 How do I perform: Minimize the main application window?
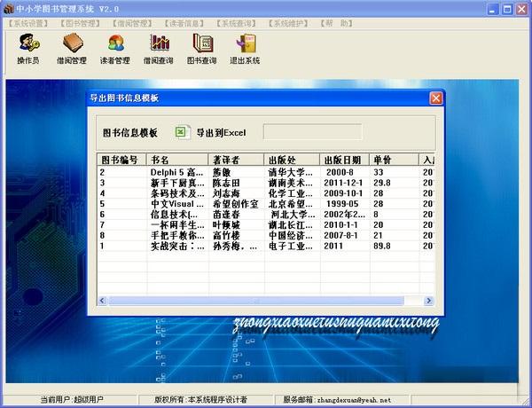coord(493,9)
